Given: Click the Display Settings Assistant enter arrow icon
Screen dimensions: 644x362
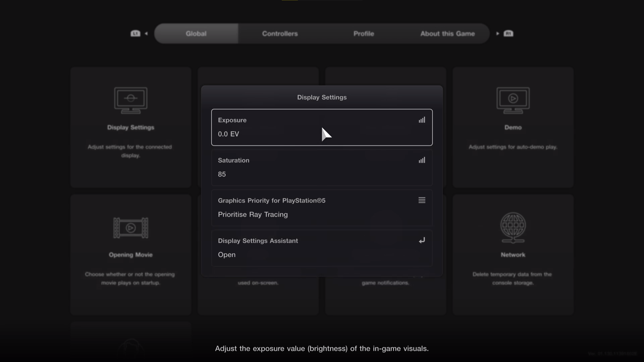Looking at the screenshot, I should [422, 240].
